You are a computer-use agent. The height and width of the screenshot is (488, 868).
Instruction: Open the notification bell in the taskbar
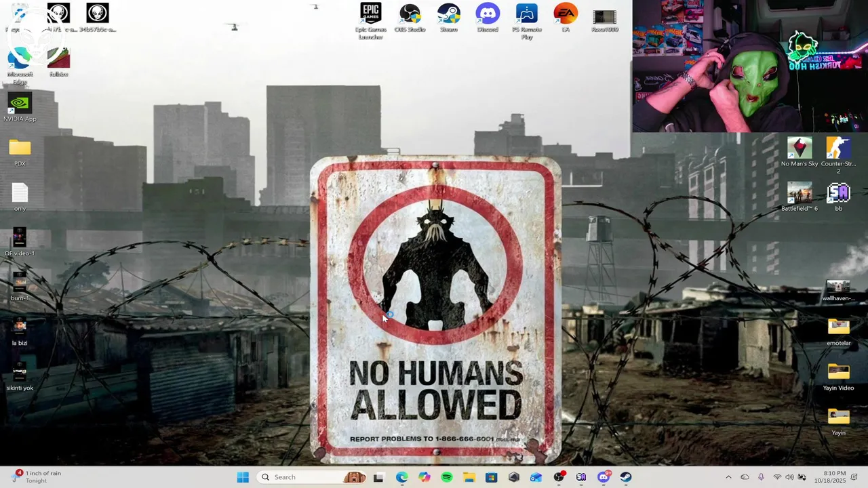[x=854, y=477]
